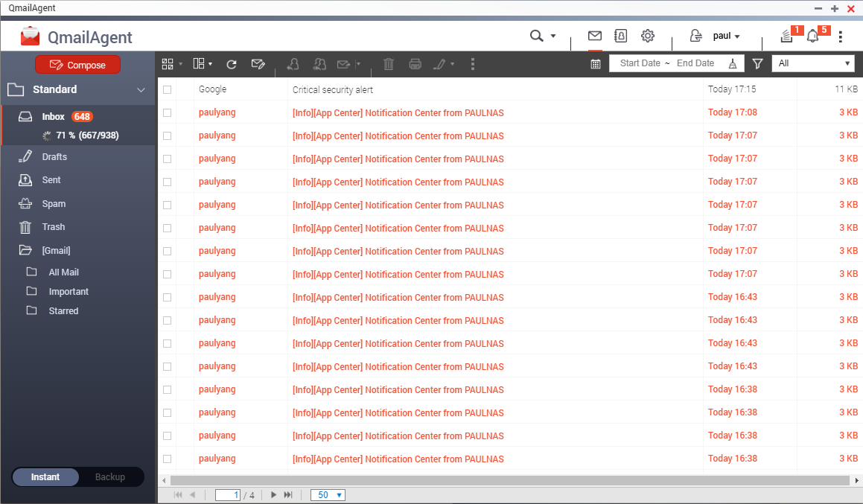Screen dimensions: 863x504
Task: Open the Spam folder
Action: coord(54,203)
